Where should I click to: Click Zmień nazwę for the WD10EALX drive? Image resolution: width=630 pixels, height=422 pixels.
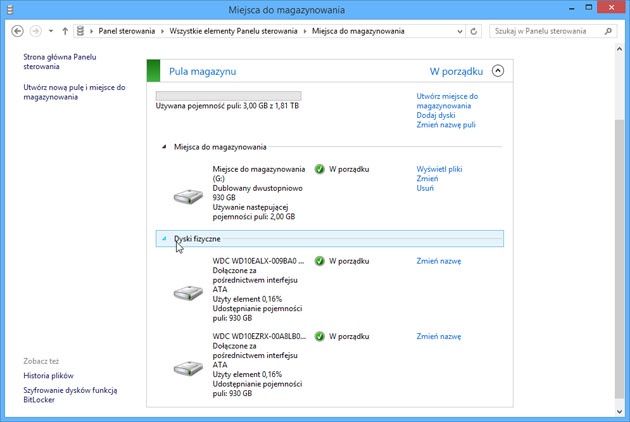(439, 261)
